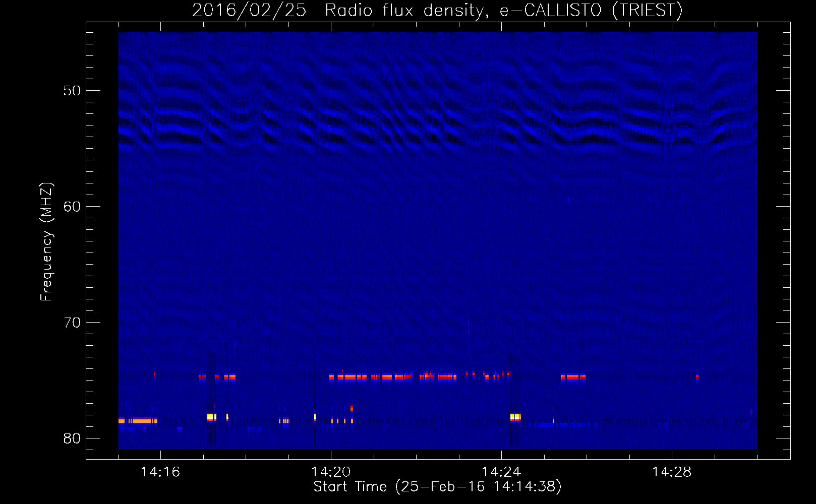Click the 14:24 time tick label
This screenshot has height=504, width=816.
click(501, 472)
